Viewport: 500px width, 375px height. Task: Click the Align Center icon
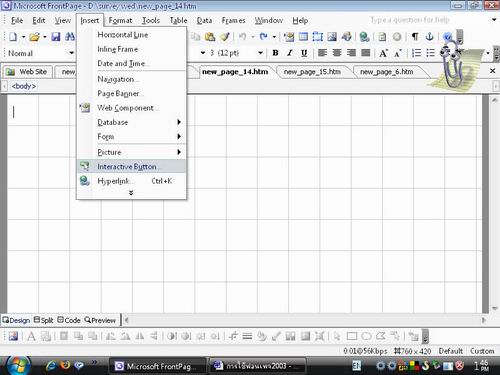tap(337, 53)
